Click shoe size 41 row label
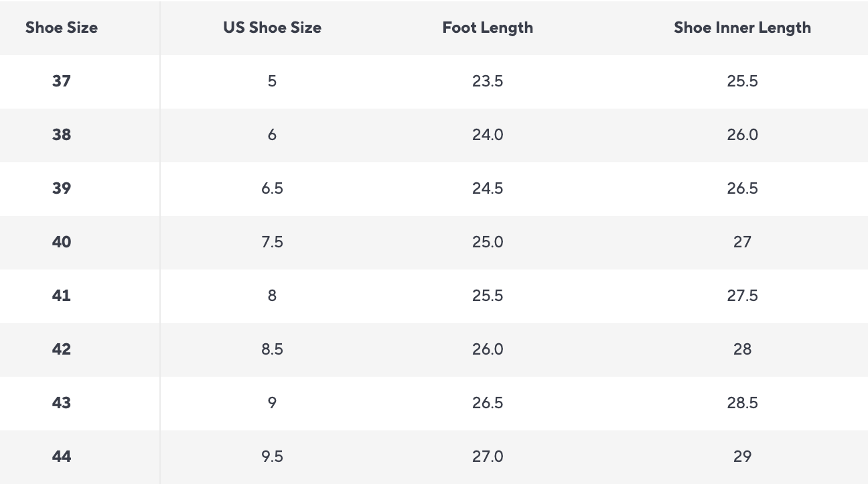868x484 pixels. [62, 296]
